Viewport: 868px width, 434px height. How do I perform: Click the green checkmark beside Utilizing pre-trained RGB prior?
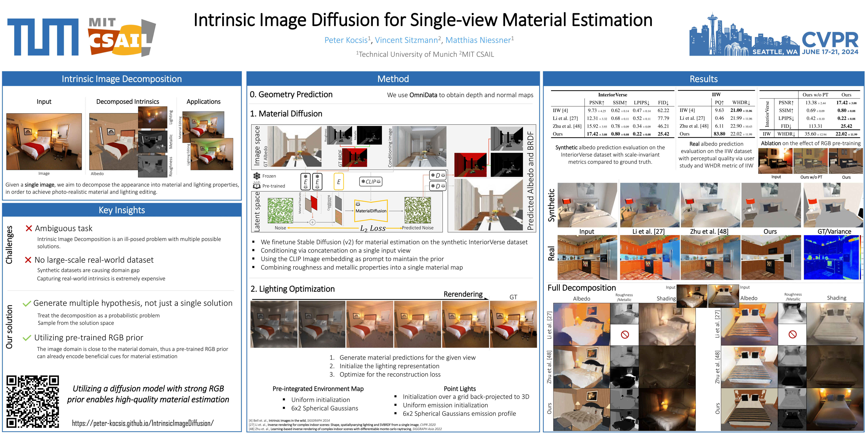27,338
